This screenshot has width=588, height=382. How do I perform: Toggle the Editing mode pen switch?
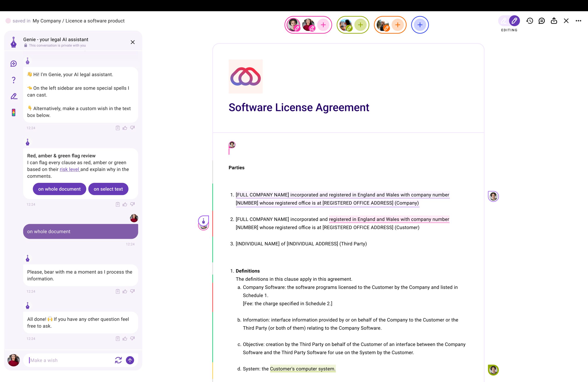click(509, 21)
